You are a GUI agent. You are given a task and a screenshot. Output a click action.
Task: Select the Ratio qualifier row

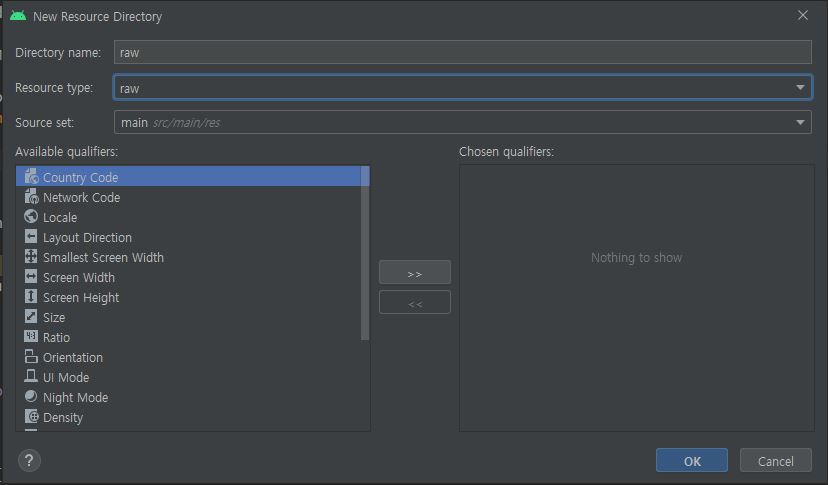[x=189, y=337]
